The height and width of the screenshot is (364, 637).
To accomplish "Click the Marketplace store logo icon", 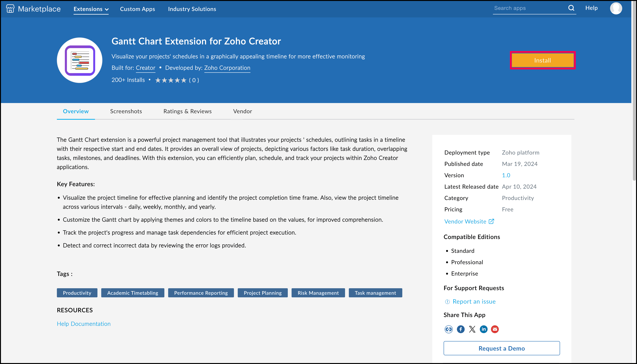I will pyautogui.click(x=10, y=9).
